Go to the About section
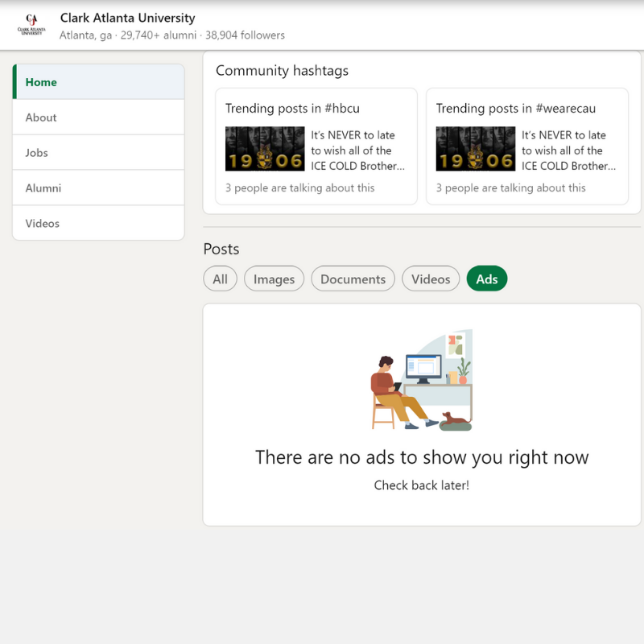The height and width of the screenshot is (644, 644). pyautogui.click(x=98, y=118)
